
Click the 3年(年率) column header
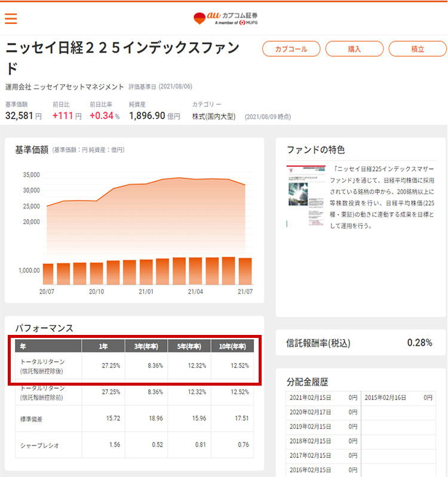click(146, 346)
